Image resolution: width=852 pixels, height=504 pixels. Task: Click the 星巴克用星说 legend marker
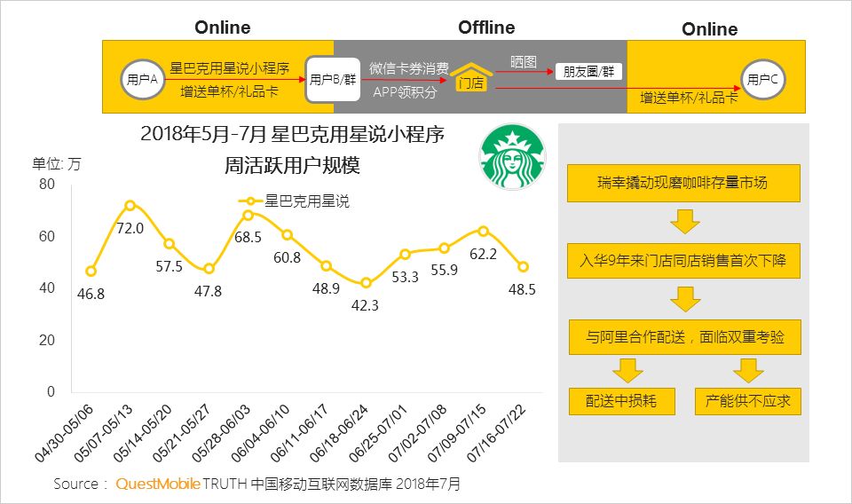click(250, 201)
